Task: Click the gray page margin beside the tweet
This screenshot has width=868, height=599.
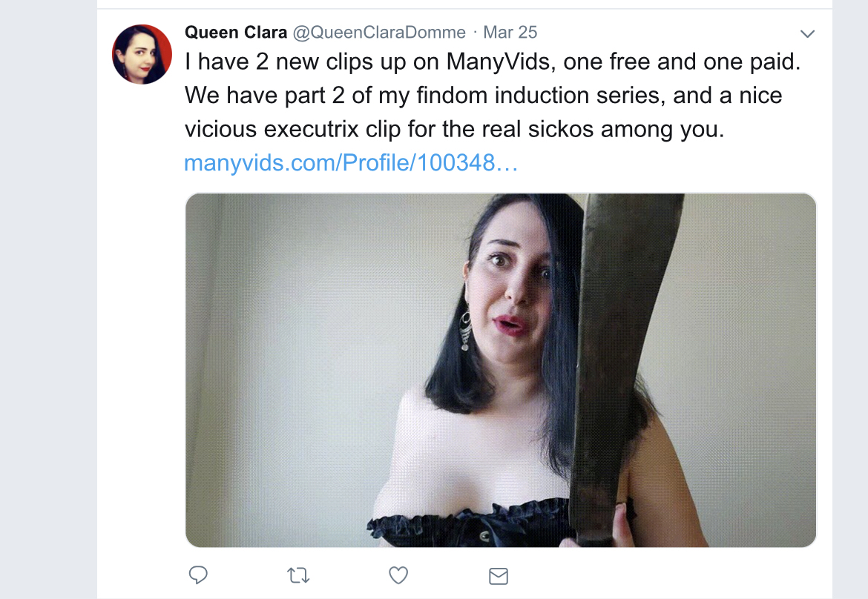Action: (x=48, y=299)
